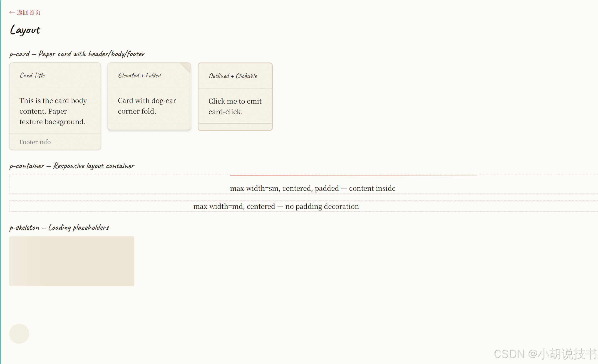
Task: Click the 返回首页 back link
Action: (28, 12)
